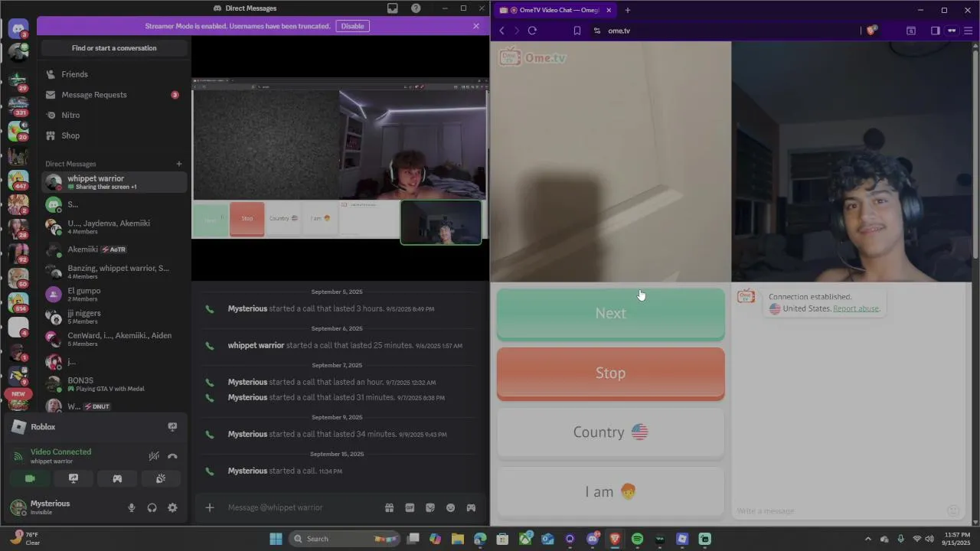Open the emoji picker in Discord

[x=450, y=507]
